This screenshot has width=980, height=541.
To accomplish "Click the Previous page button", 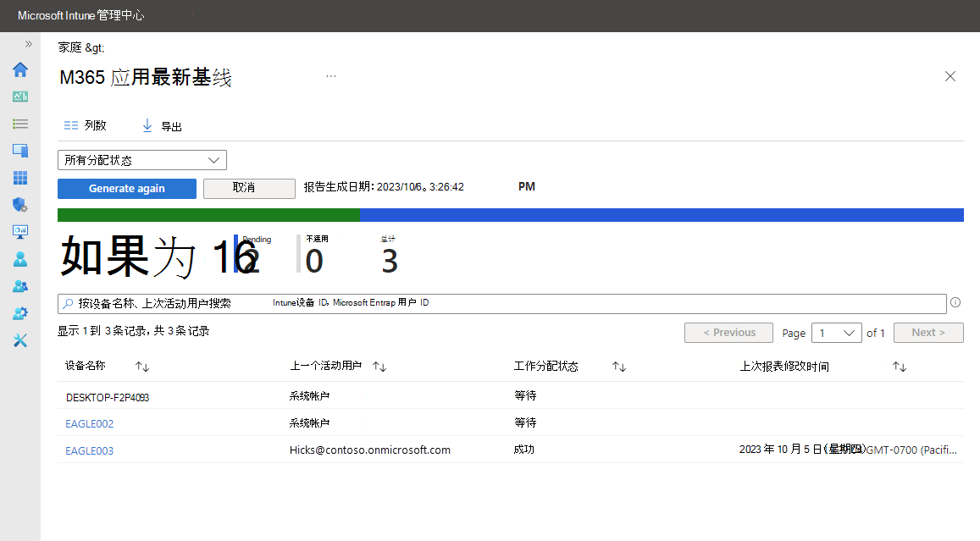I will pos(728,333).
